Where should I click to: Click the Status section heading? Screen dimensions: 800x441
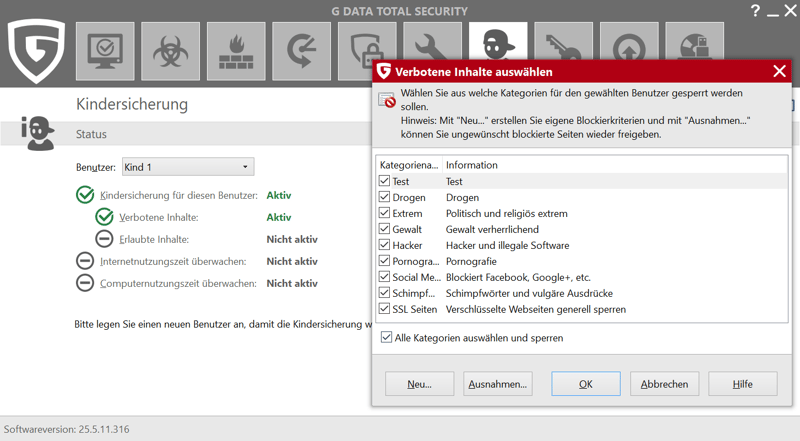[x=91, y=134]
